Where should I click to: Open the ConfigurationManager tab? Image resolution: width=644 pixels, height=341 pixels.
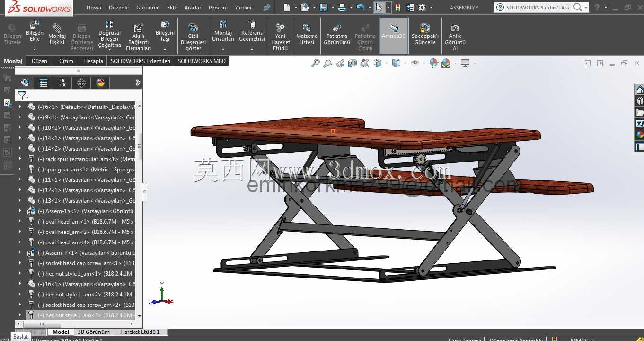point(62,83)
